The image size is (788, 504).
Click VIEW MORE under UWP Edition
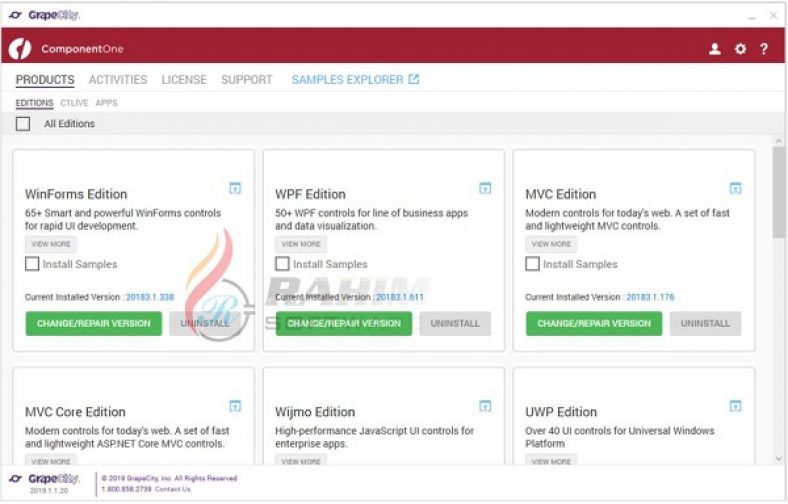(551, 460)
